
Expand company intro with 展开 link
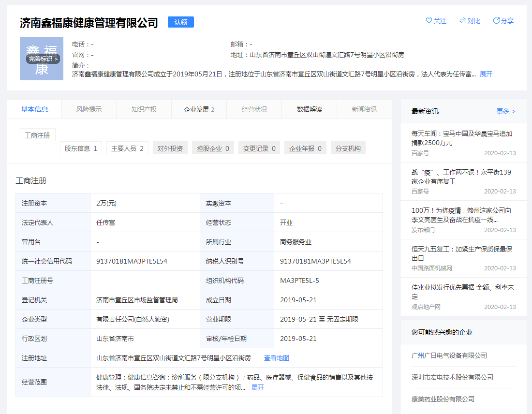pyautogui.click(x=486, y=74)
